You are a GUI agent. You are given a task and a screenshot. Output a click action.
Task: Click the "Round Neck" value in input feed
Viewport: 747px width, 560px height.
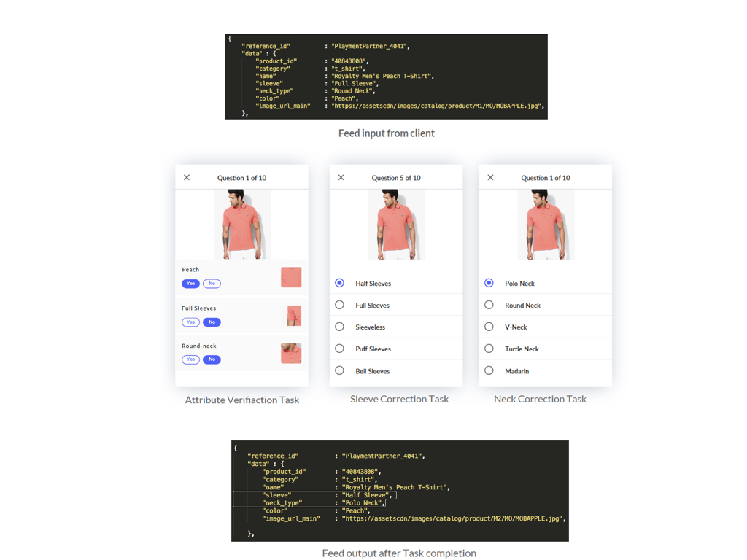[x=353, y=91]
